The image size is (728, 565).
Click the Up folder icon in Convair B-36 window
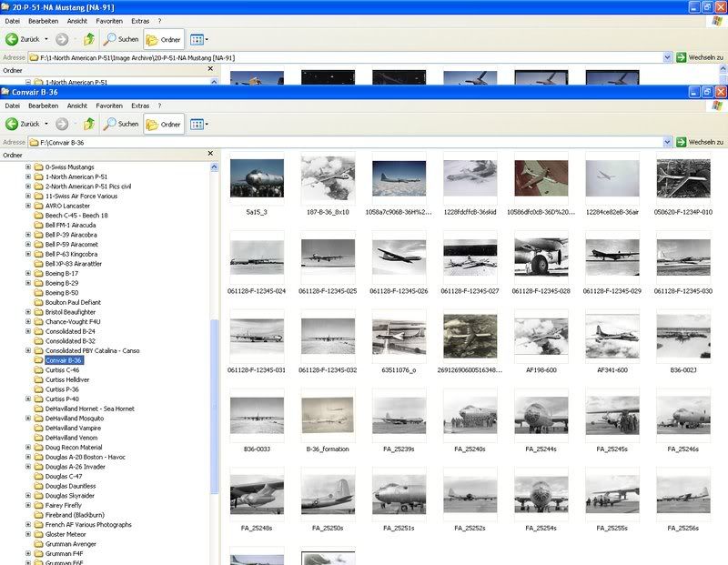click(x=89, y=124)
